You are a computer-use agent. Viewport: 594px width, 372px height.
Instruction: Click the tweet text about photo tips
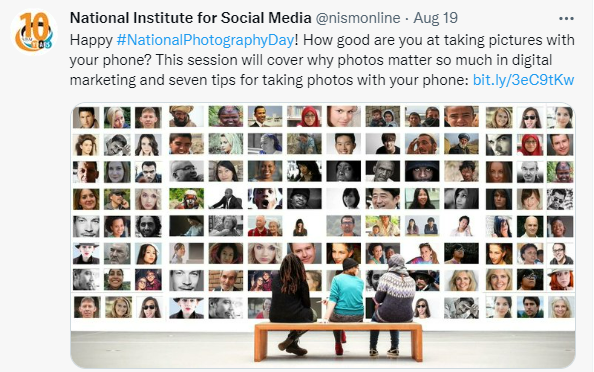(x=322, y=60)
